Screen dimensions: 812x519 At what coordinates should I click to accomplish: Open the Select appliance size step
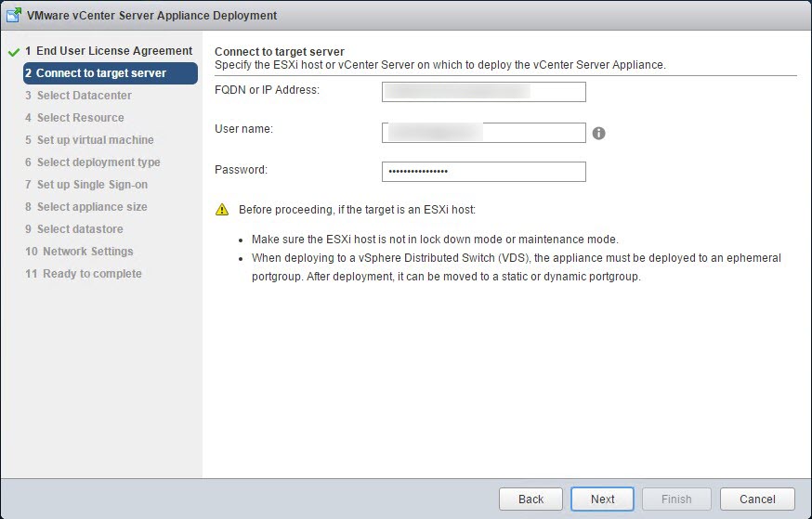86,206
